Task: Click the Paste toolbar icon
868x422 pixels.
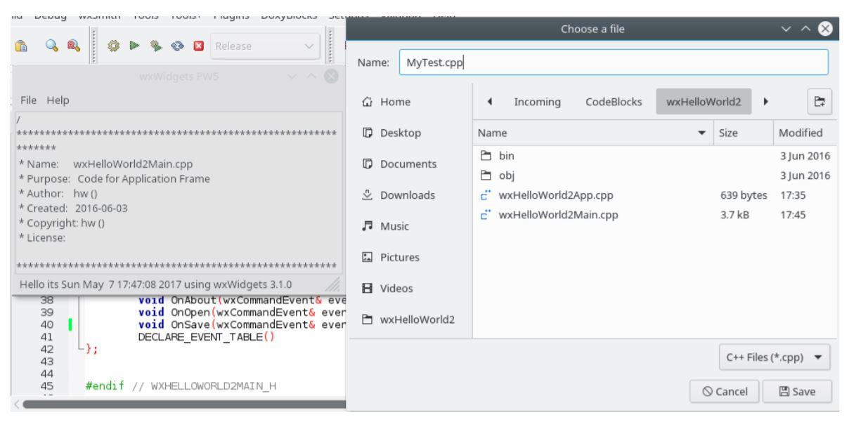Action: [21, 46]
